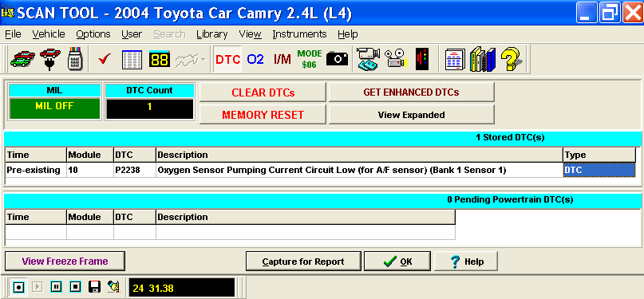Open the View menu

[250, 34]
